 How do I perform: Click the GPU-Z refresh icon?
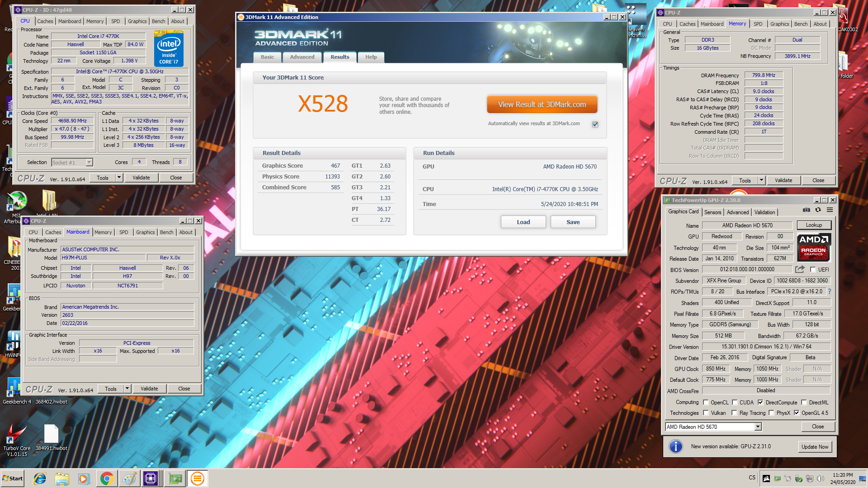pyautogui.click(x=818, y=210)
